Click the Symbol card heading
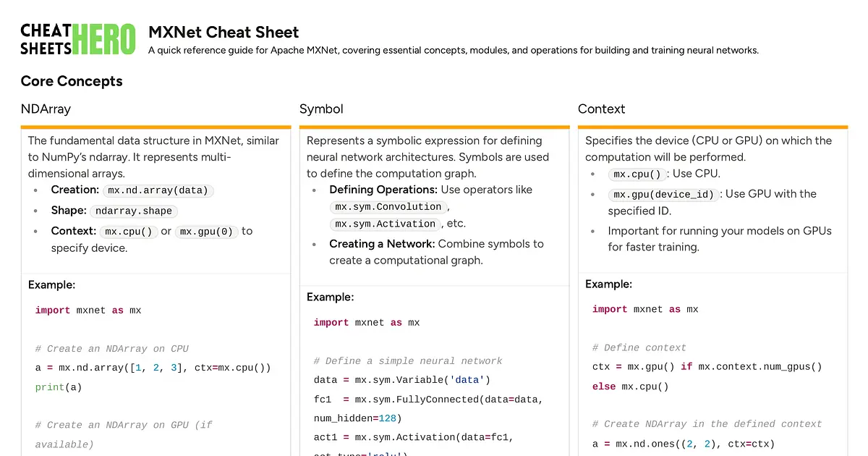The width and height of the screenshot is (868, 456). 321,109
